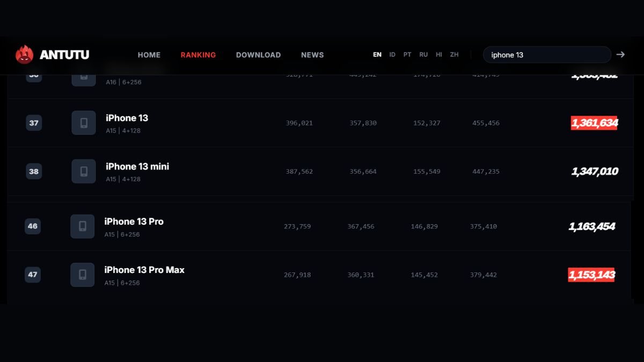Click rank badge number 47
644x362 pixels.
click(x=33, y=275)
